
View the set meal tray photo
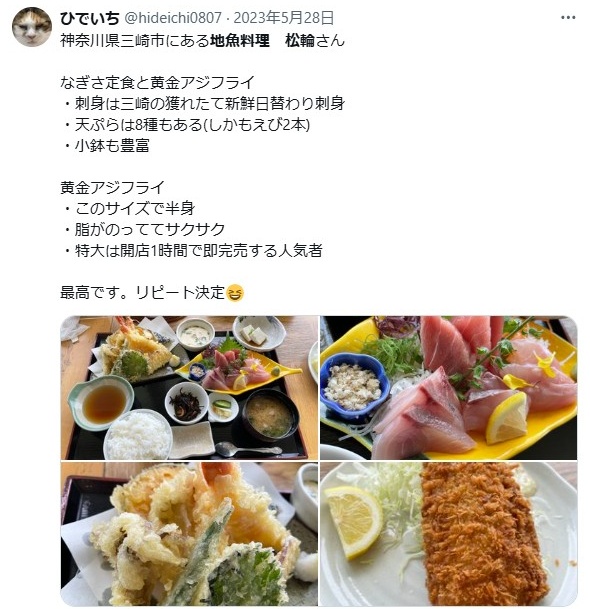(189, 388)
